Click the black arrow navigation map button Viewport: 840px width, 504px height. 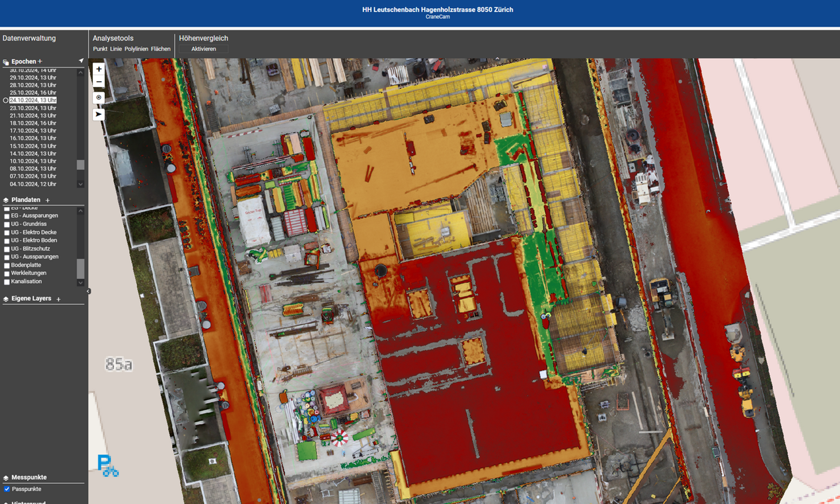[98, 114]
